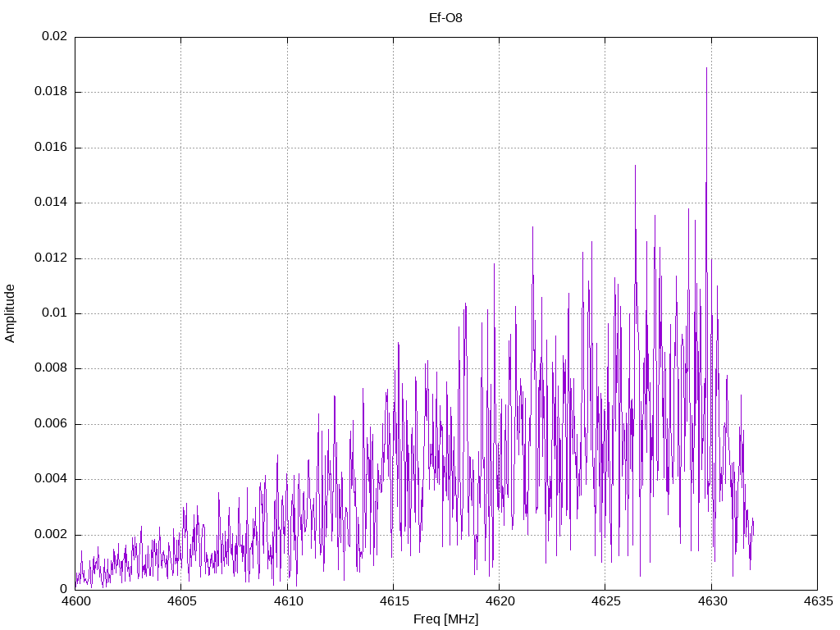Click the 0.01 y-axis tick label
This screenshot has height=630, width=840.
pos(55,313)
